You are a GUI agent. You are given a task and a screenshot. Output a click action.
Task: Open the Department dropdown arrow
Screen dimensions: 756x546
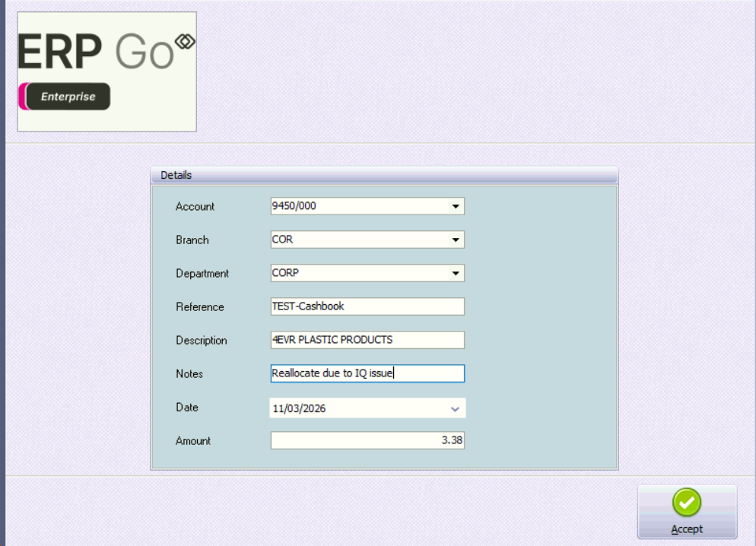pos(456,274)
